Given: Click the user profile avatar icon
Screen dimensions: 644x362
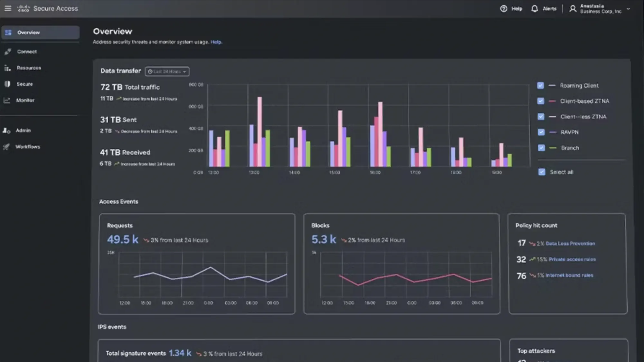Looking at the screenshot, I should [x=573, y=9].
